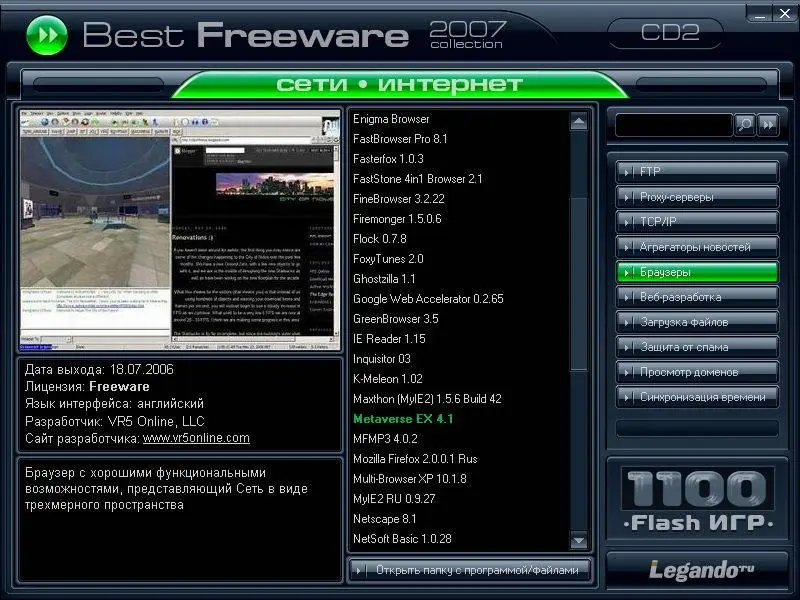Screen dimensions: 800x600
Task: Select Google Web Accelerator 0.2.65
Action: [428, 298]
